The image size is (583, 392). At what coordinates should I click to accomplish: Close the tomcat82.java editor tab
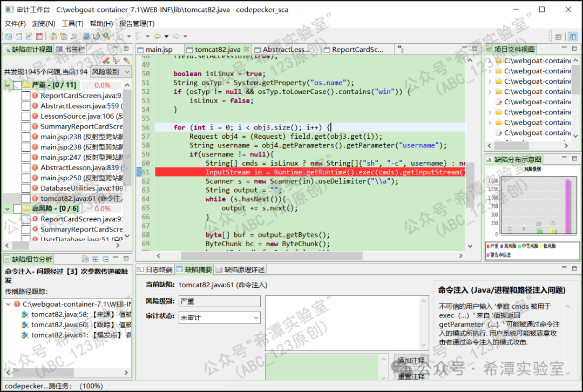coord(246,49)
